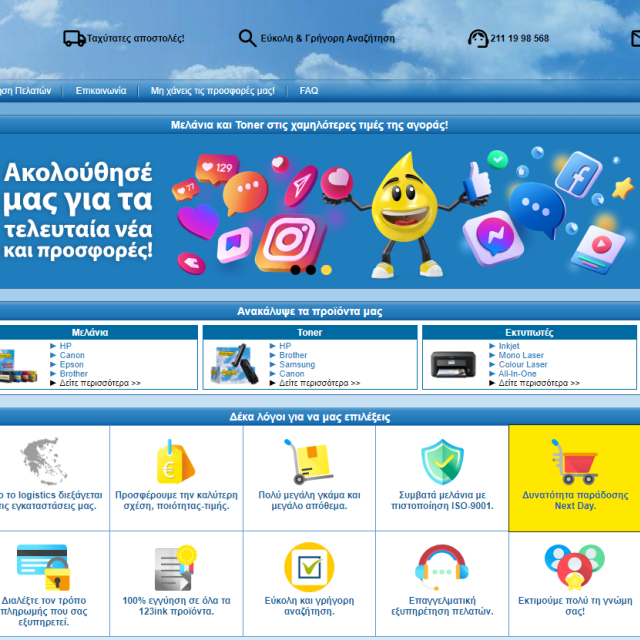Click the hand truck with box icon
Screen dimensions: 640x640
[x=309, y=462]
